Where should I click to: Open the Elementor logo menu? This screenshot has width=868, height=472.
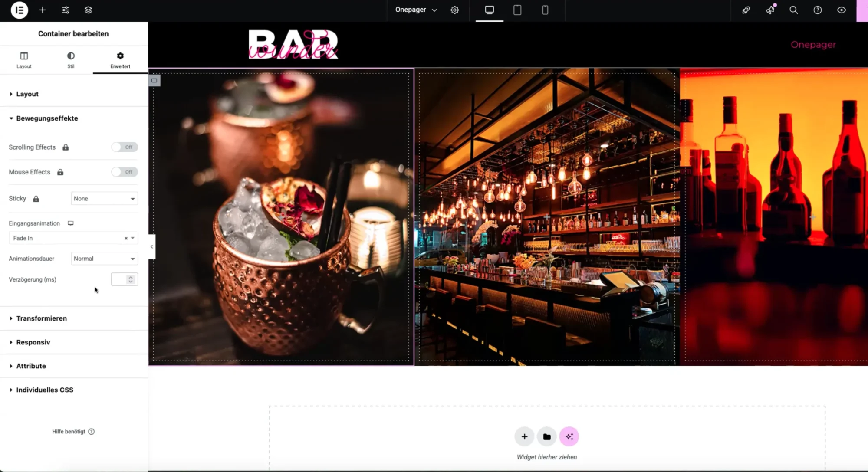pos(19,10)
